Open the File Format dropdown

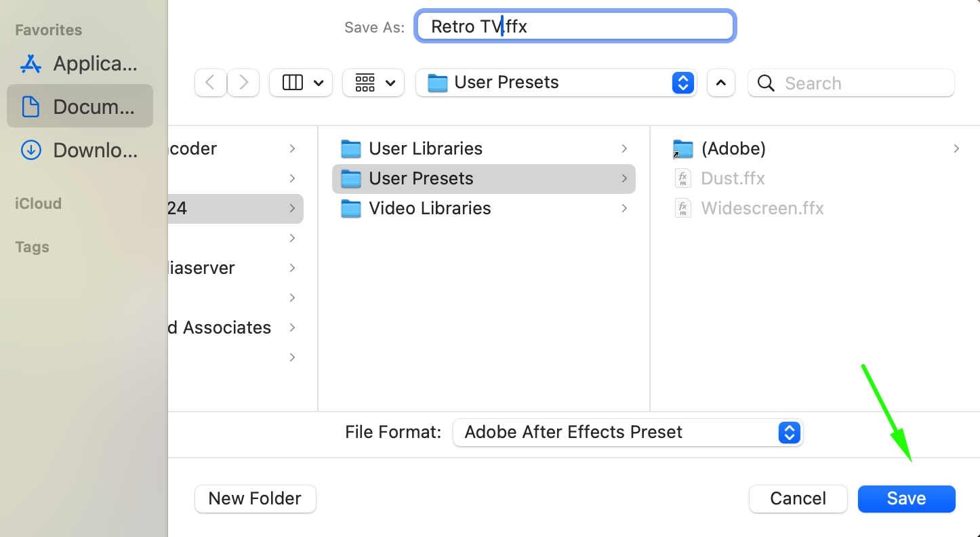pos(628,433)
